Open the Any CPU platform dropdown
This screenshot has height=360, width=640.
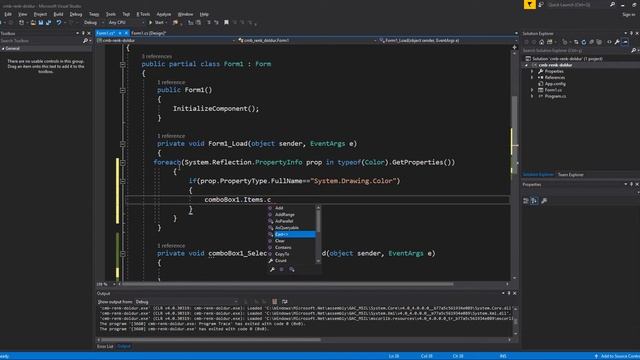[126, 23]
